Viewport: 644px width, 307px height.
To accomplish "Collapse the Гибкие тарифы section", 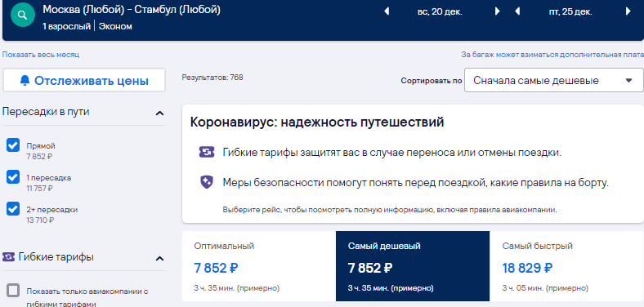I will tap(159, 258).
